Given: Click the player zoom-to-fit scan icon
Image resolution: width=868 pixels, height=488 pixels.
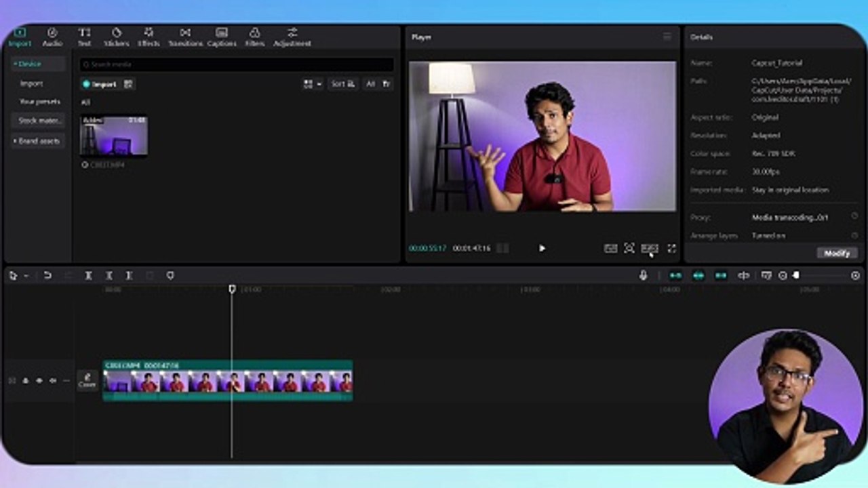Looking at the screenshot, I should click(x=629, y=249).
